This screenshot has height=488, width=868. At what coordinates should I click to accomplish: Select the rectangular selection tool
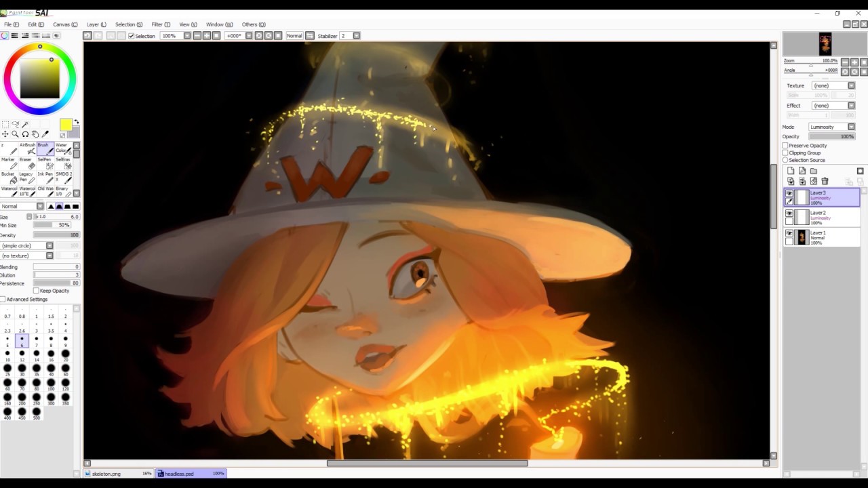point(5,124)
